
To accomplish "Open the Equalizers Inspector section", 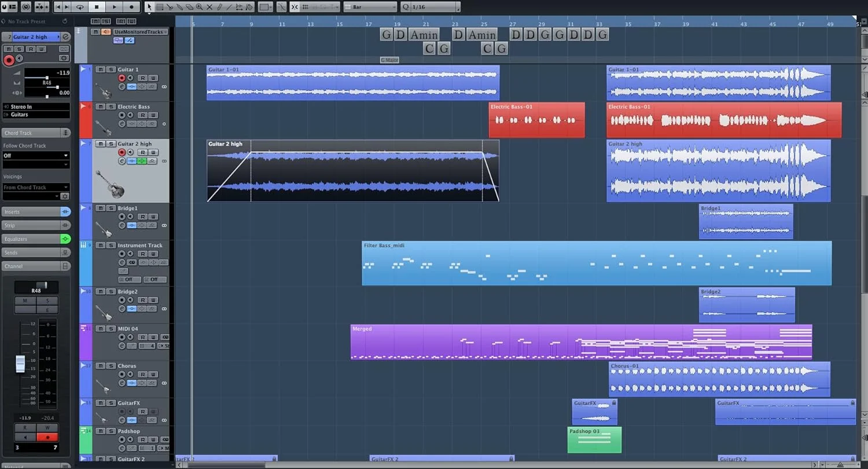I will point(32,239).
